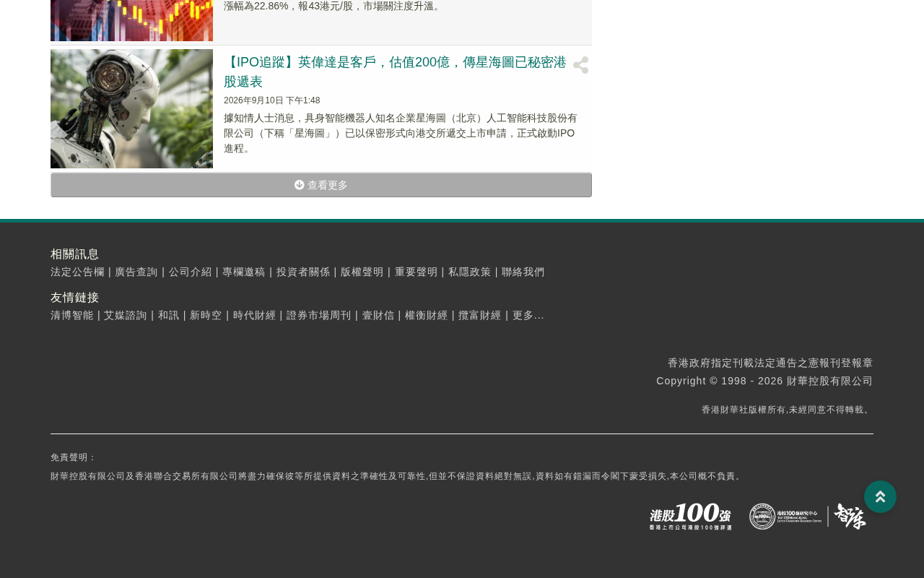Viewport: 924px width, 578px height.
Task: Open 私隱政策 link
Action: 470,272
